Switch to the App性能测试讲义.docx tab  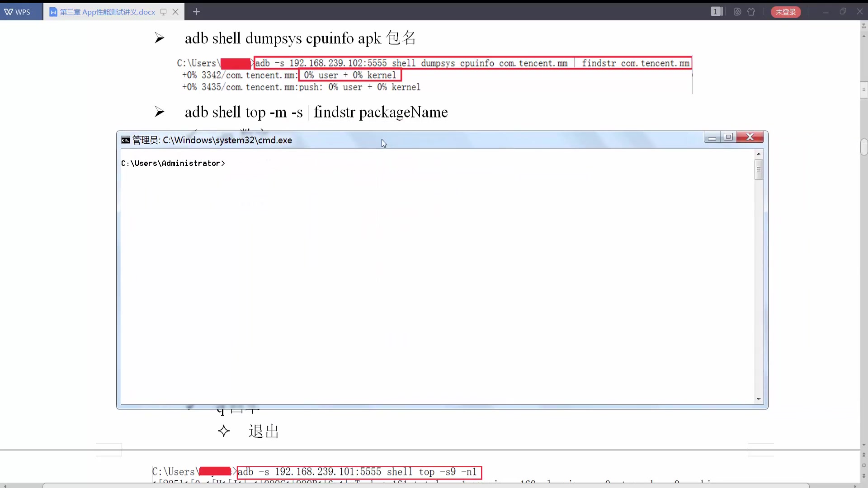pyautogui.click(x=107, y=12)
